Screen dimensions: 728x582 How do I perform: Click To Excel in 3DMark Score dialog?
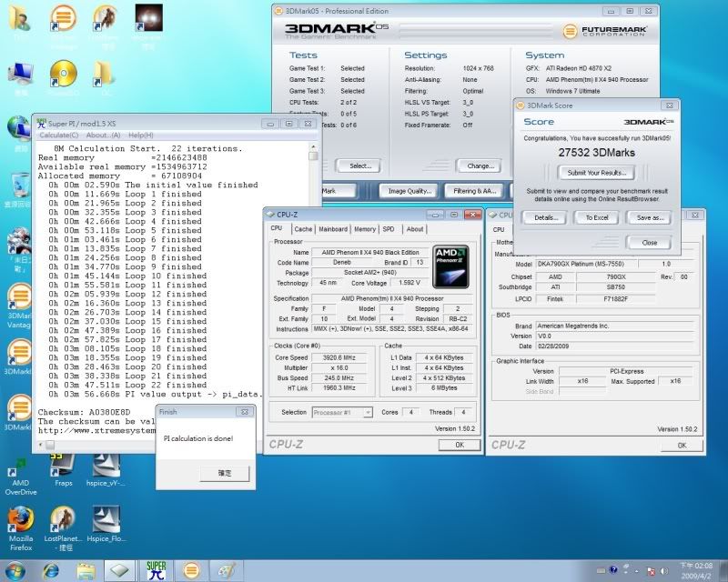tap(597, 217)
